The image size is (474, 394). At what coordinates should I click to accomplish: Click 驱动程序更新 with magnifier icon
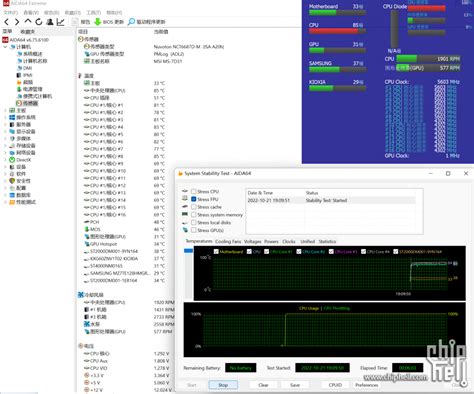pyautogui.click(x=146, y=22)
